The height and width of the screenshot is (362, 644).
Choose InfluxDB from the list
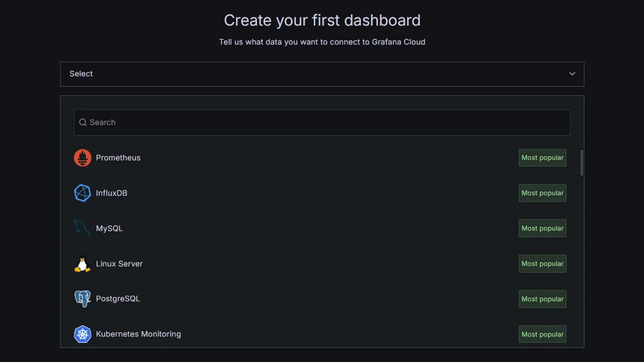click(x=320, y=193)
